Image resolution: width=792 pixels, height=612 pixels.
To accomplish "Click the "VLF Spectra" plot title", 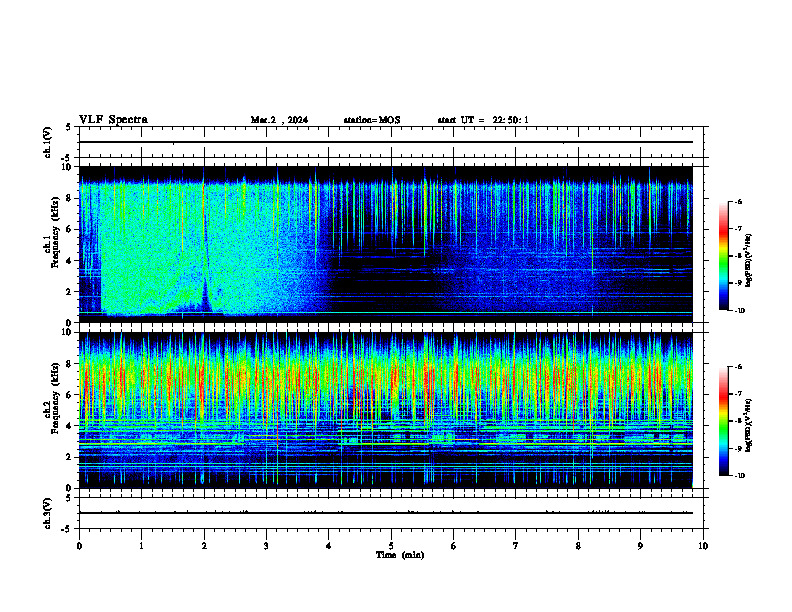I will pyautogui.click(x=113, y=120).
